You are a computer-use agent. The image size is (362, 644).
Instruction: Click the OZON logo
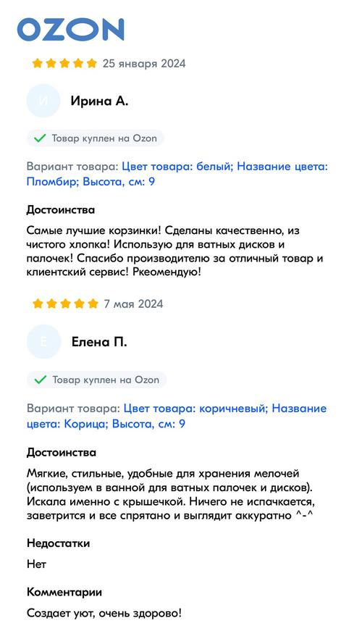point(71,29)
